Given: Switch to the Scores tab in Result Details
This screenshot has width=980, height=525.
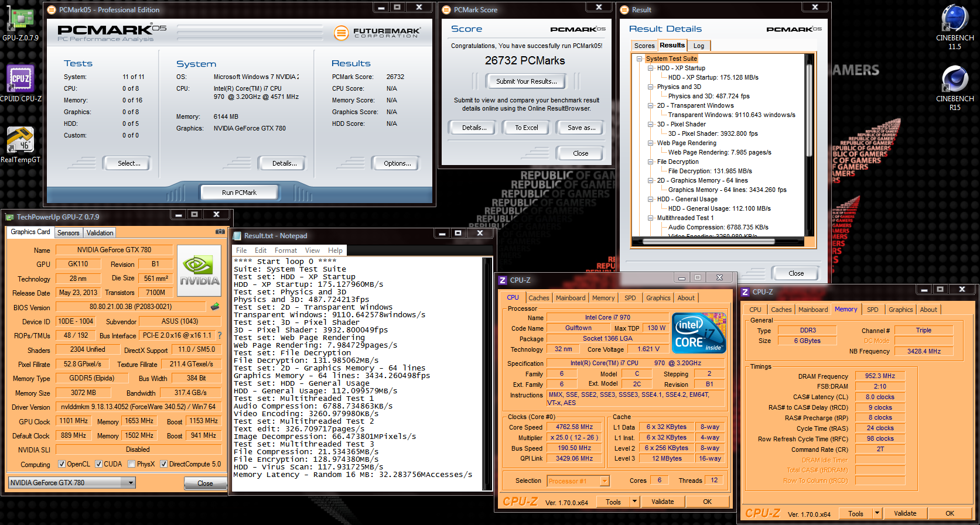Looking at the screenshot, I should click(x=644, y=46).
